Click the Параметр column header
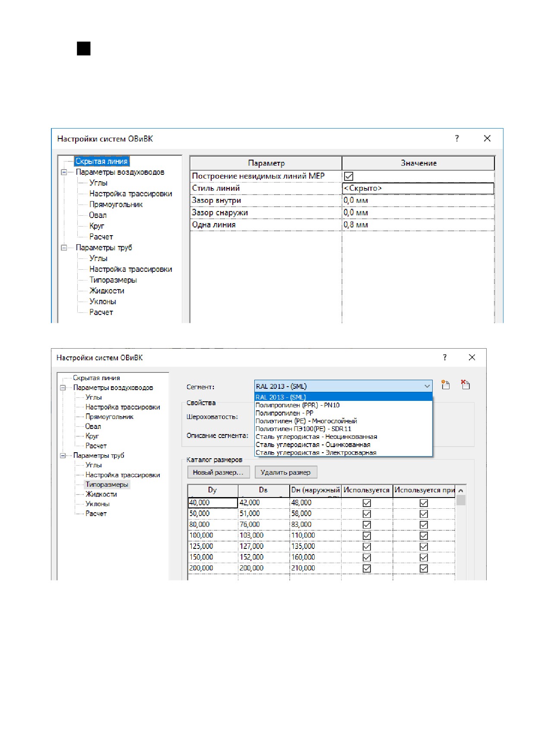 [266, 163]
